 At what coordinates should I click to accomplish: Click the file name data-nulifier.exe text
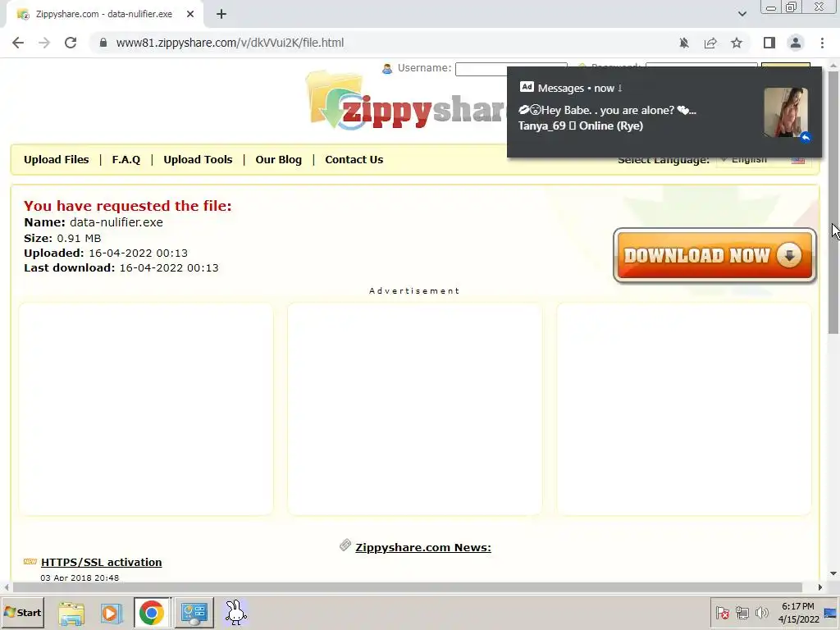point(116,222)
